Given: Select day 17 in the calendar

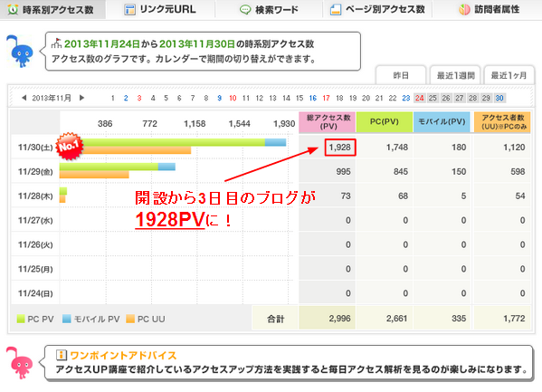Looking at the screenshot, I should [x=326, y=99].
